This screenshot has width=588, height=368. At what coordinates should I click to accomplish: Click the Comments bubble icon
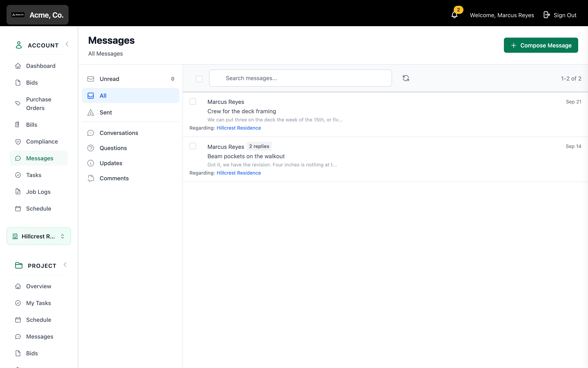[91, 178]
